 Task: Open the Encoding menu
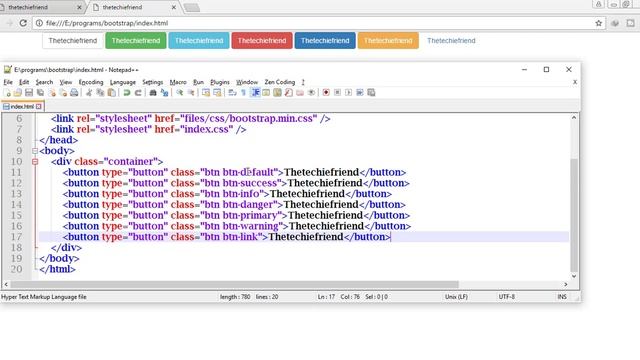click(x=91, y=82)
